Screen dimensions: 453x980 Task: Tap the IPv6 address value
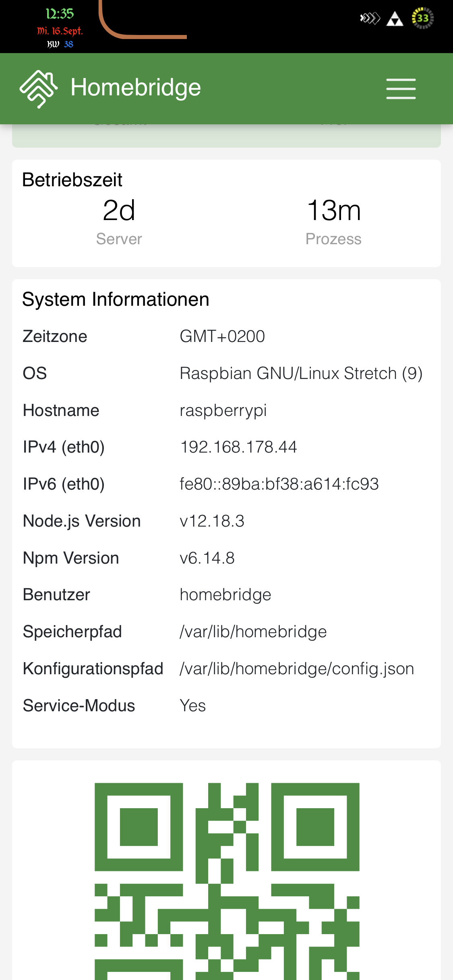click(279, 484)
